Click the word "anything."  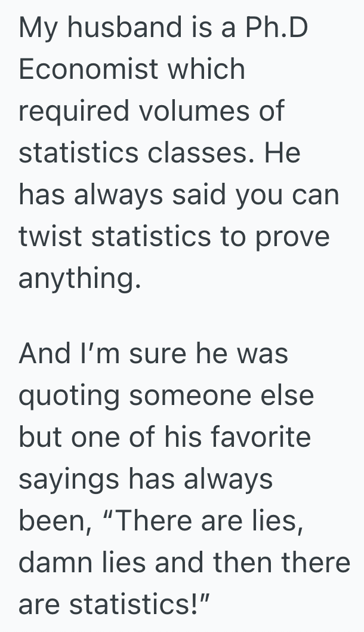[x=80, y=279]
